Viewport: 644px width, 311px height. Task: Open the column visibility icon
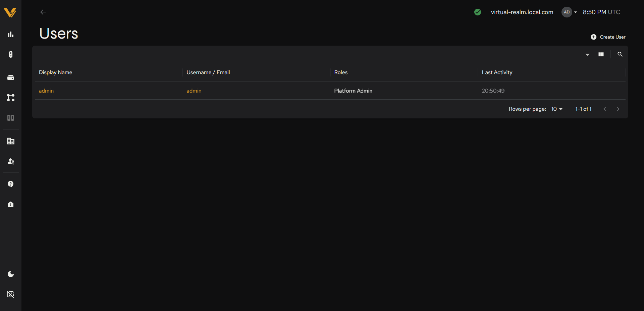point(601,54)
